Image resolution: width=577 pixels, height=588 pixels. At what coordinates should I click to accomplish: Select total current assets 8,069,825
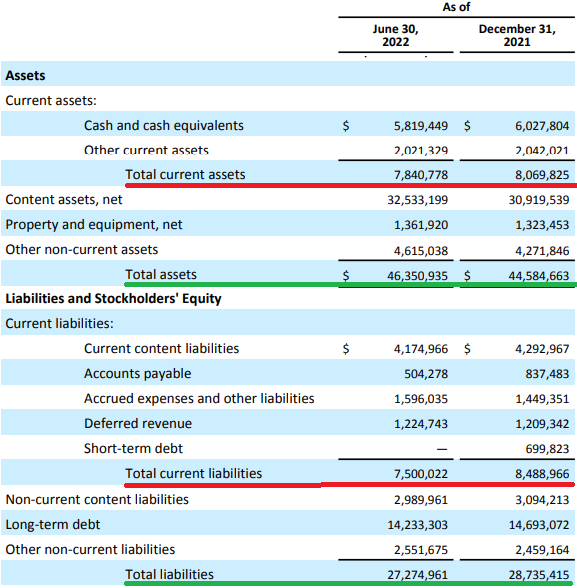tap(542, 175)
